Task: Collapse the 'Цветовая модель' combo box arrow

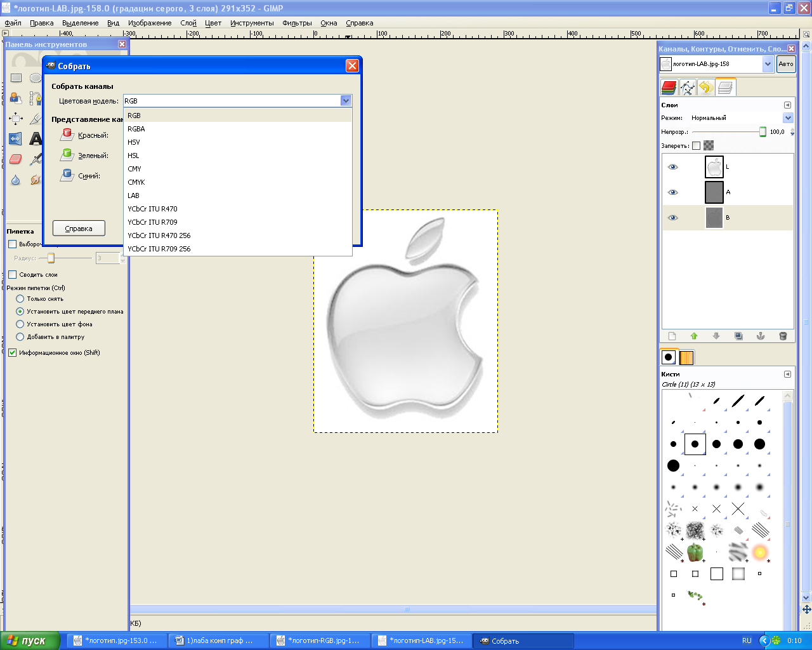Action: tap(346, 100)
